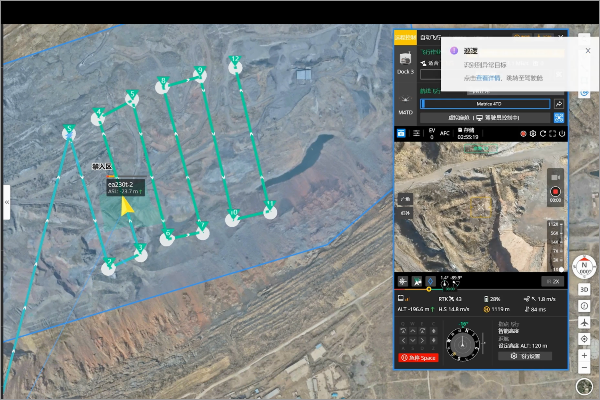Screen dimensions: 600x400
Task: Click the right D arrow key
Action: click(422, 340)
